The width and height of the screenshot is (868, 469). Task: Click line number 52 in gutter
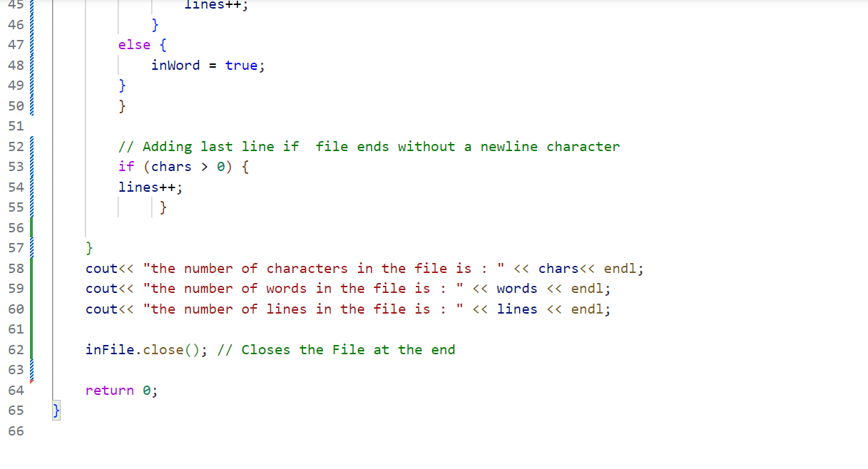[16, 147]
